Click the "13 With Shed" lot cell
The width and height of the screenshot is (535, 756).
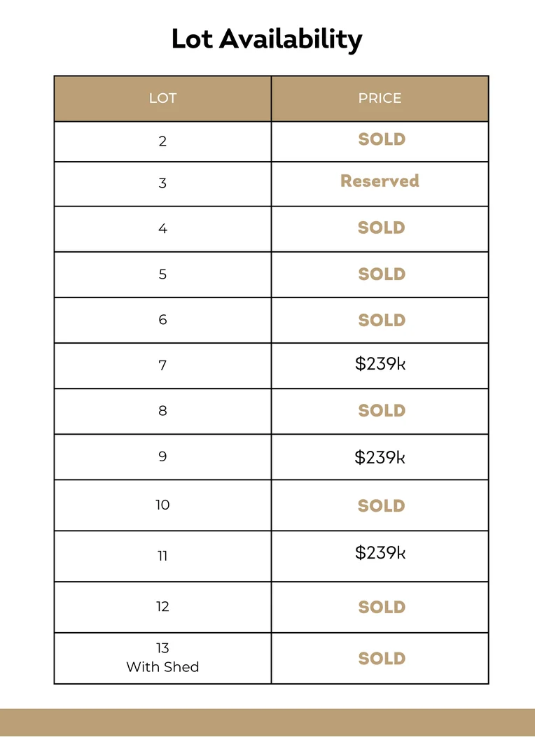(x=162, y=658)
